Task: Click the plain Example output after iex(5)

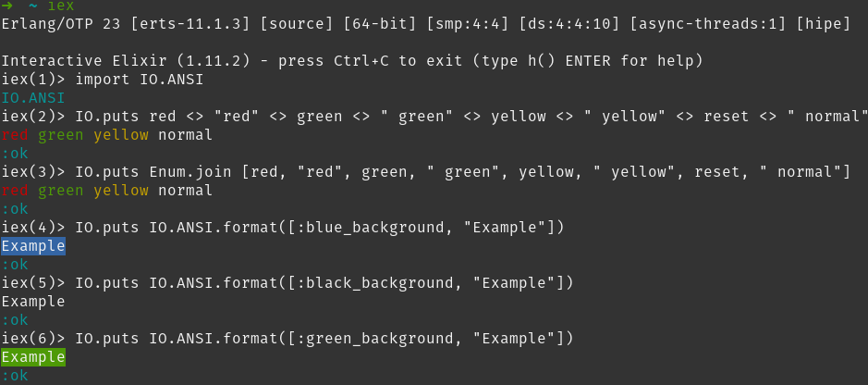Action: 33,302
